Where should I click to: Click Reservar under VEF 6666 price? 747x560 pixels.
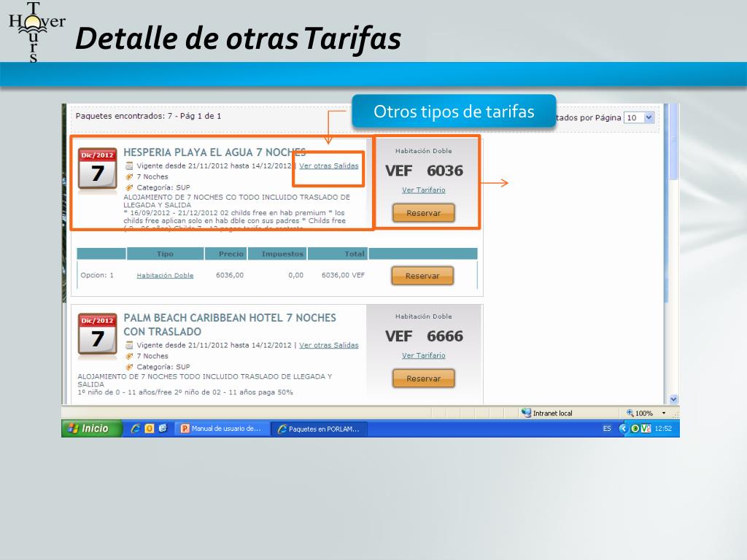point(424,378)
